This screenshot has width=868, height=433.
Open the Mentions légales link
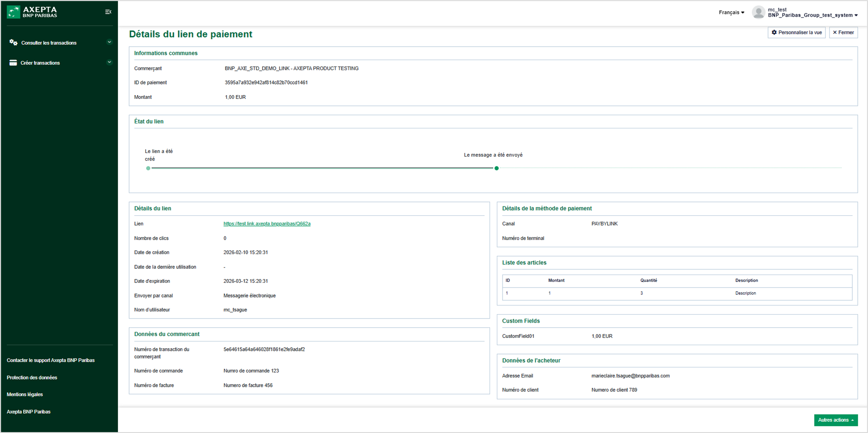click(x=25, y=394)
